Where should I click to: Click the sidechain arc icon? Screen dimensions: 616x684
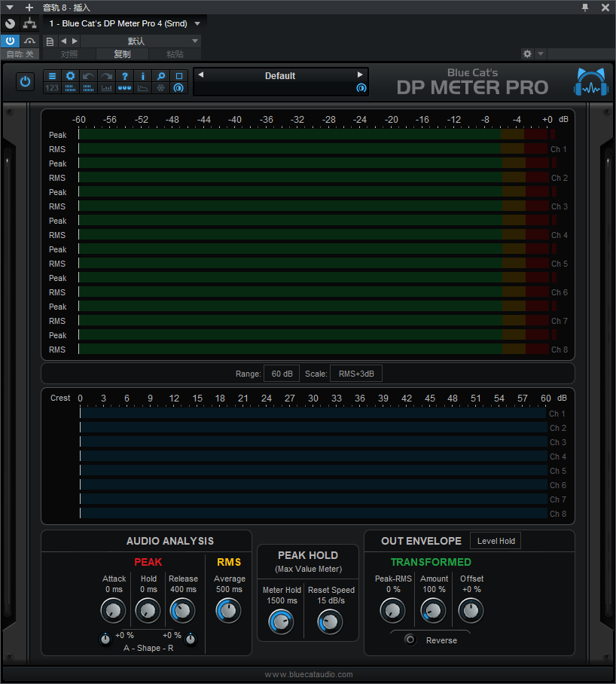[29, 41]
